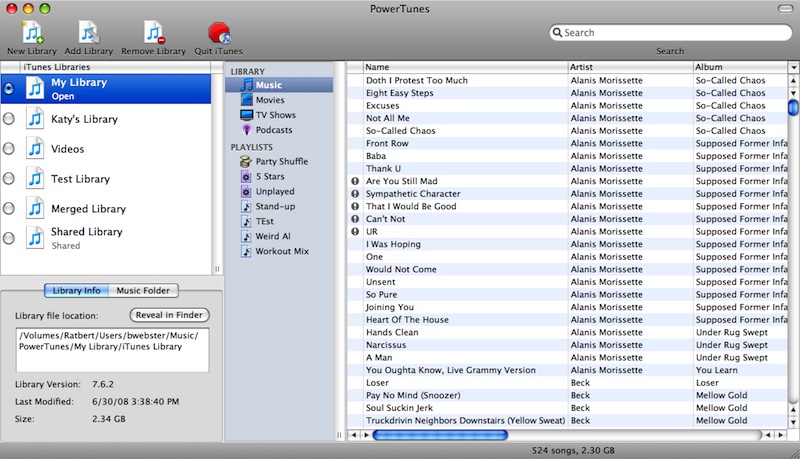Viewport: 800px width, 459px height.
Task: Choose the Merged Library radio button
Action: point(9,209)
